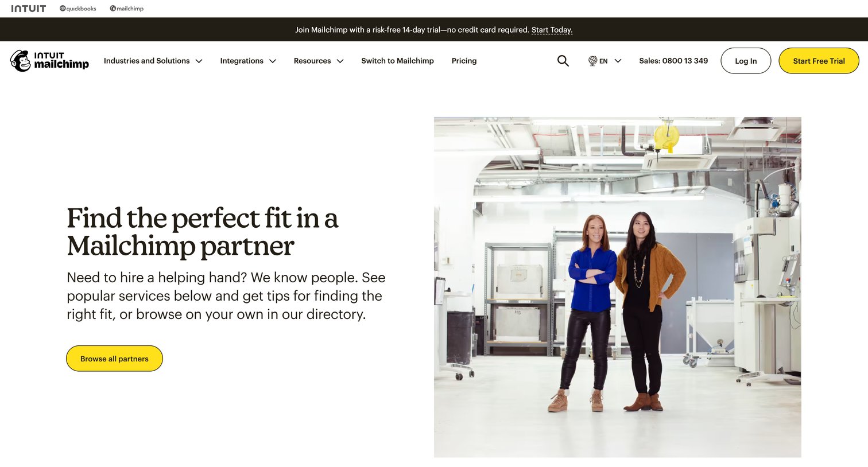Expand the Resources chevron arrow
Screen dimensions: 868x467
pos(340,61)
